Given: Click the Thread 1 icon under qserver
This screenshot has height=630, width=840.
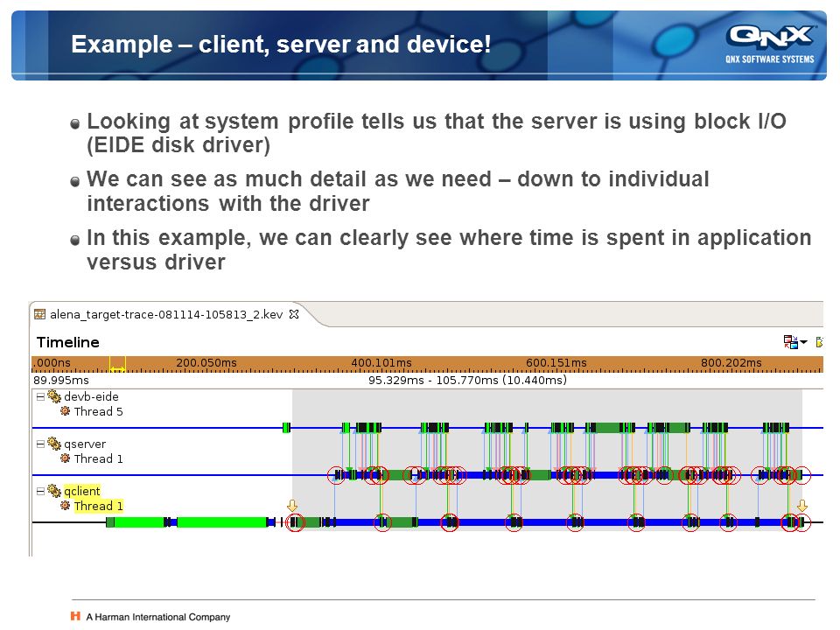Looking at the screenshot, I should [x=66, y=458].
